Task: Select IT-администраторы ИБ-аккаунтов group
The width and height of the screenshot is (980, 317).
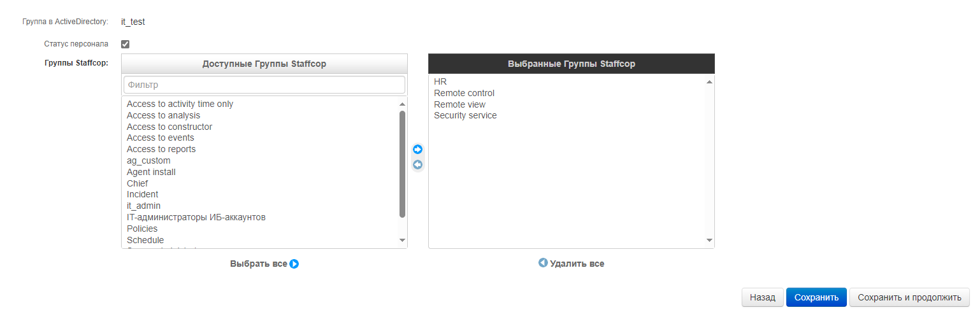Action: coord(260,217)
